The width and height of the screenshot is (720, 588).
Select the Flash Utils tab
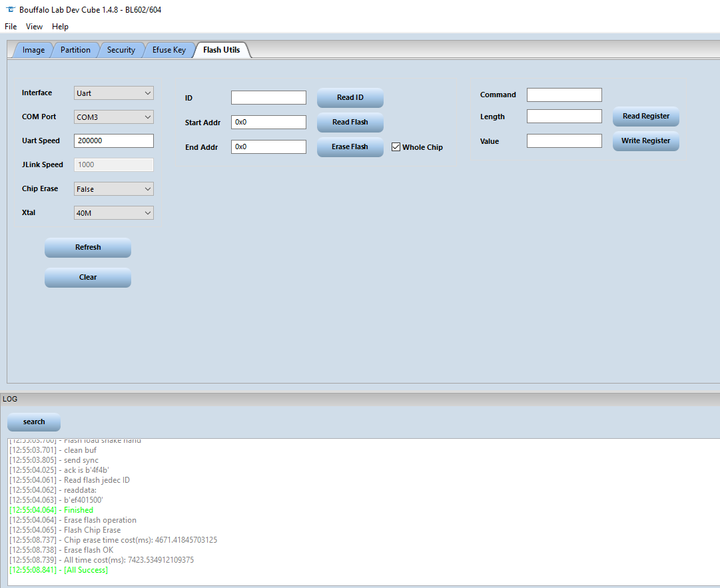pos(222,50)
